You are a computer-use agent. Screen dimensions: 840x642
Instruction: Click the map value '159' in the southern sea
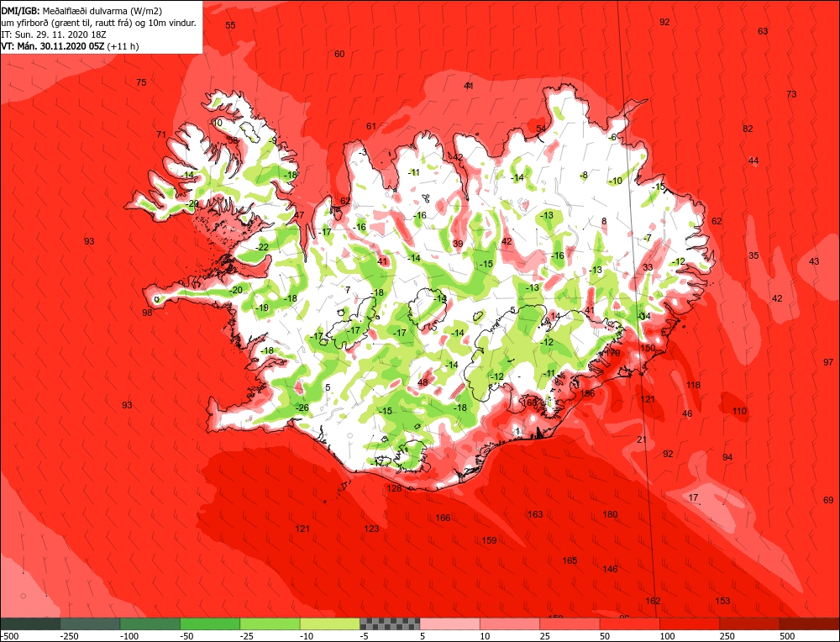coord(489,540)
